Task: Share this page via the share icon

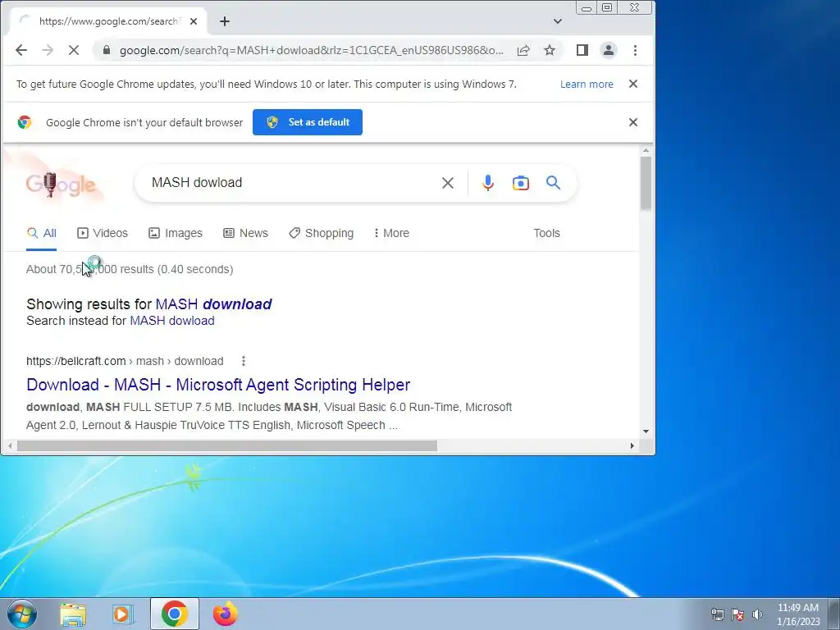Action: tap(523, 50)
